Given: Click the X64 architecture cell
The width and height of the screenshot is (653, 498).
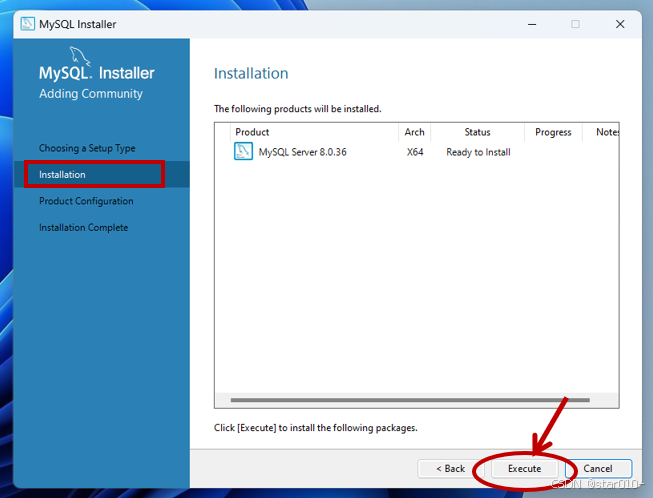Looking at the screenshot, I should [x=415, y=152].
